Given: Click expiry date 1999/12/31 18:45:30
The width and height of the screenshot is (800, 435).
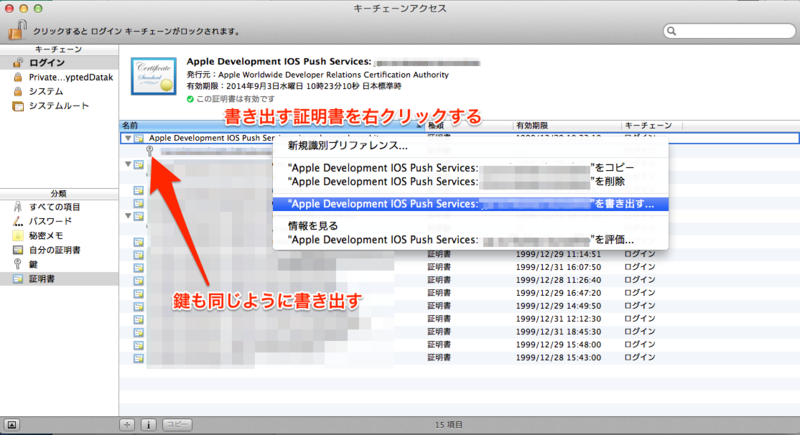Looking at the screenshot, I should 558,332.
